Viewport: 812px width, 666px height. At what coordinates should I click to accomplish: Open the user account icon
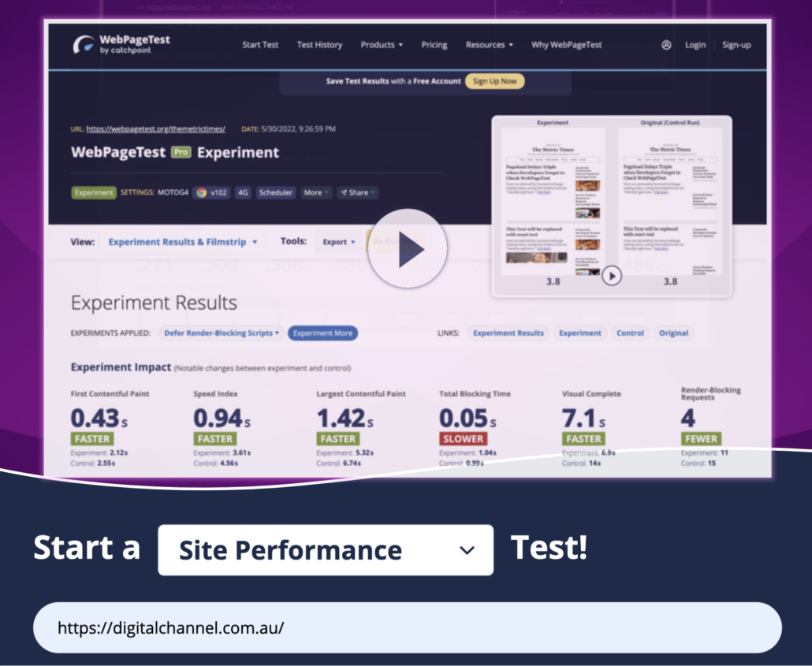point(666,45)
